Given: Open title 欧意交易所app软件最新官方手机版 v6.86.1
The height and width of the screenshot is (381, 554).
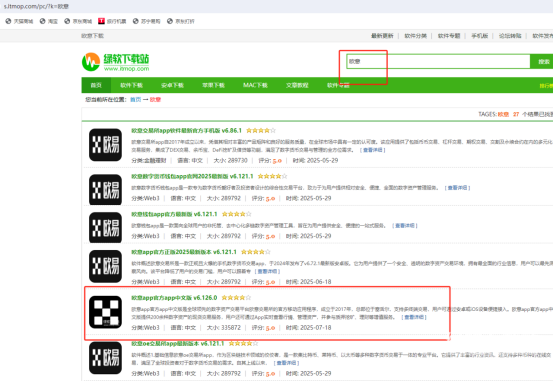Looking at the screenshot, I should pyautogui.click(x=186, y=130).
